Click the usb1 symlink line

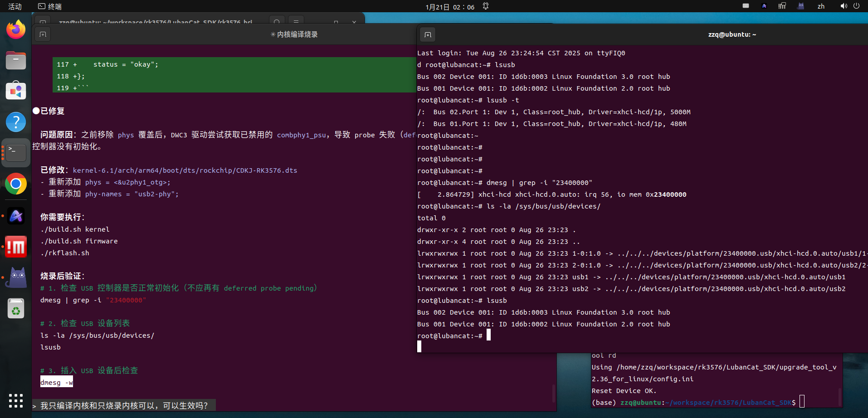631,277
